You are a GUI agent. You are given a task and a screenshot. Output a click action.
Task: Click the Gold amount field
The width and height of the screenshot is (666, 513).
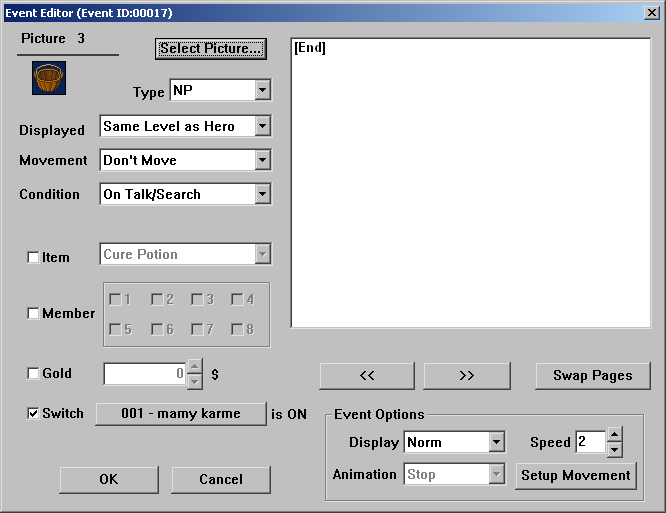144,374
